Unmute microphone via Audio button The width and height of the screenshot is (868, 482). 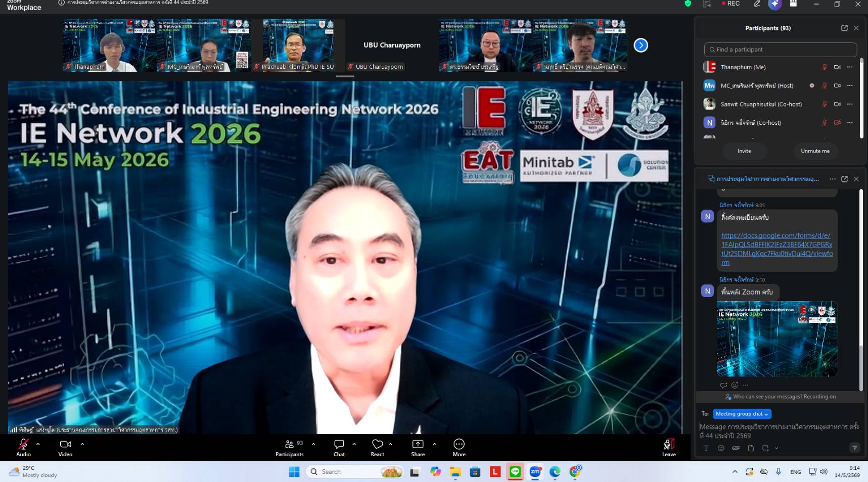click(x=23, y=447)
